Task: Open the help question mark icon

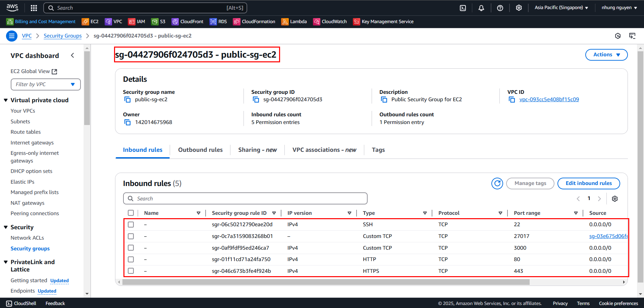Action: click(x=500, y=8)
